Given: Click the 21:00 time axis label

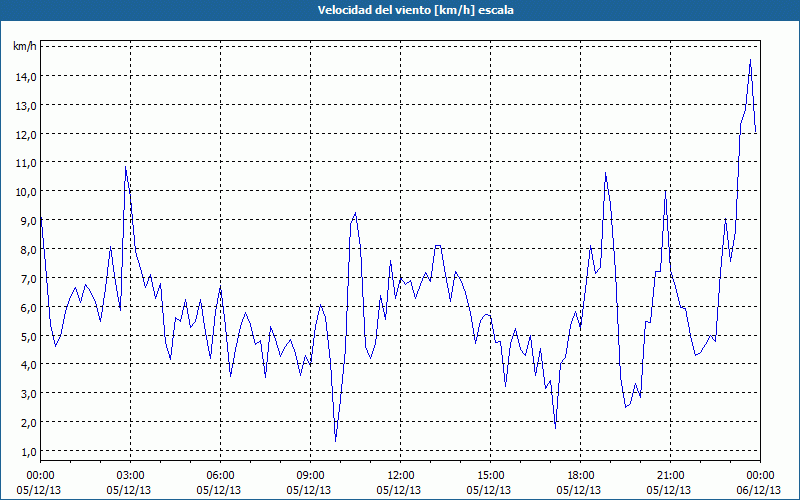Looking at the screenshot, I should pos(670,476).
